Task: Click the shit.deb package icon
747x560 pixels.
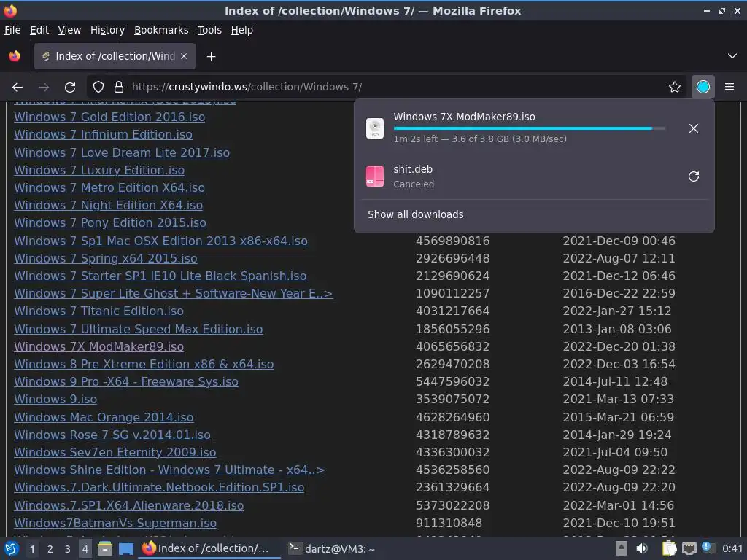Action: click(x=375, y=176)
